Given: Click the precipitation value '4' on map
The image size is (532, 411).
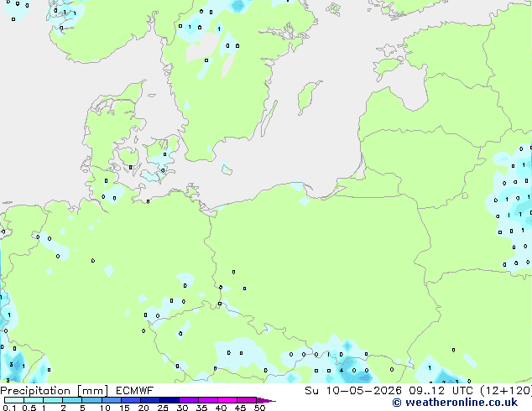Looking at the screenshot, I should [342, 370].
